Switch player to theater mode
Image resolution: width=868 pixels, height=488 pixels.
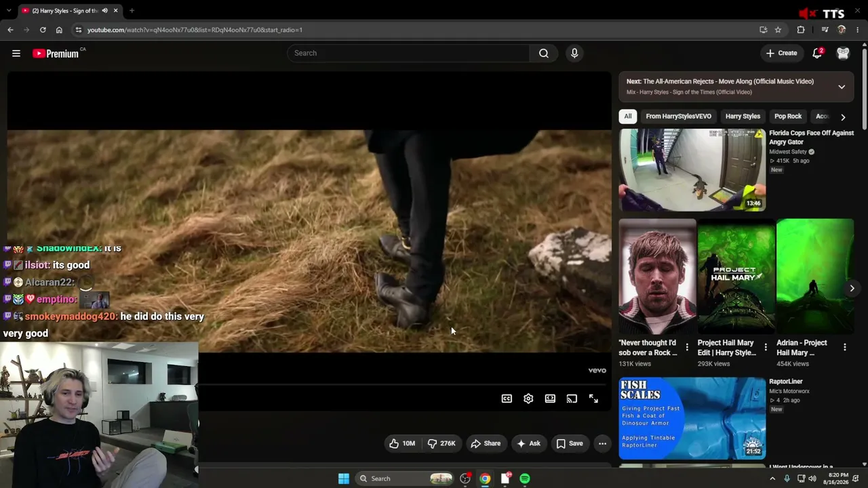(550, 399)
